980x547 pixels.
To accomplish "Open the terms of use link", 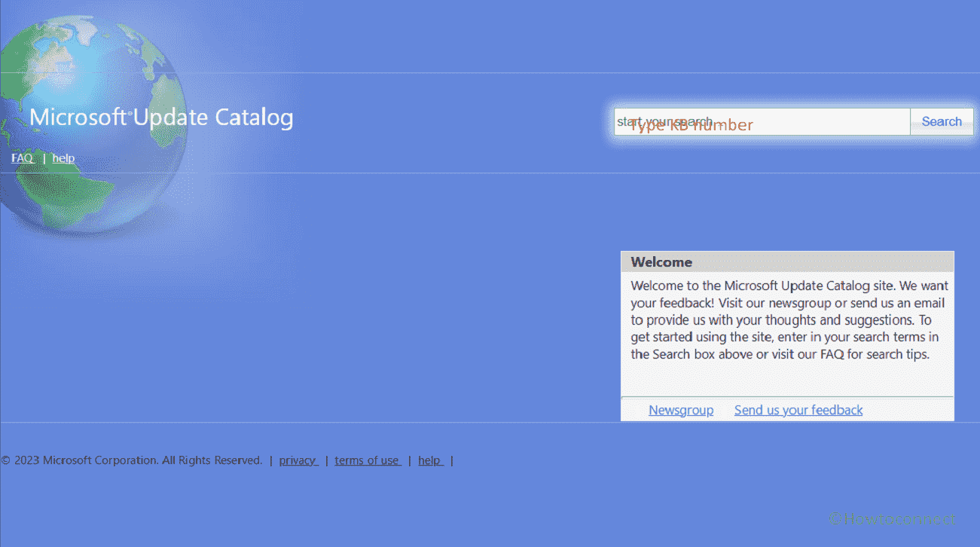I will point(368,460).
